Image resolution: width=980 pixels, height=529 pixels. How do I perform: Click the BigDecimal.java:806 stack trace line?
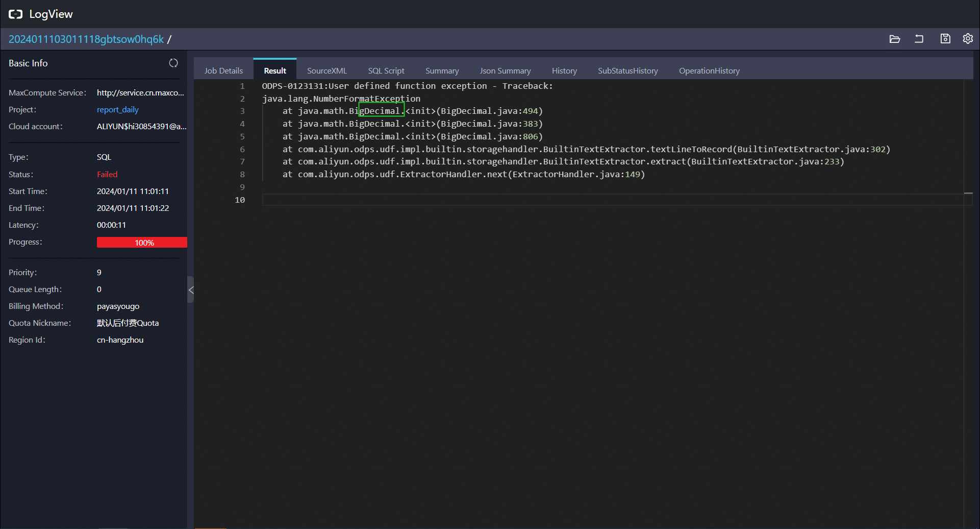(413, 136)
